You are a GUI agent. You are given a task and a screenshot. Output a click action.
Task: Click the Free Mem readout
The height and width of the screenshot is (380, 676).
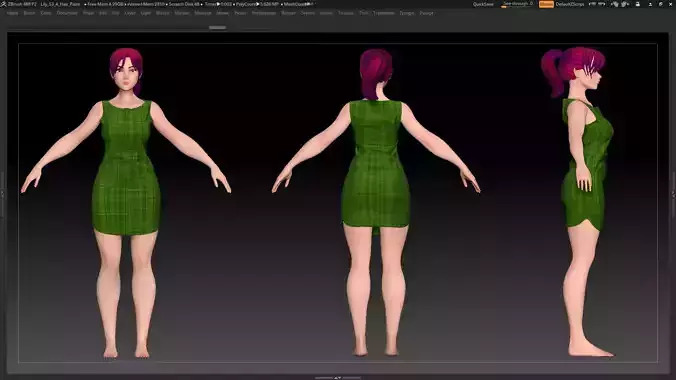tap(106, 4)
